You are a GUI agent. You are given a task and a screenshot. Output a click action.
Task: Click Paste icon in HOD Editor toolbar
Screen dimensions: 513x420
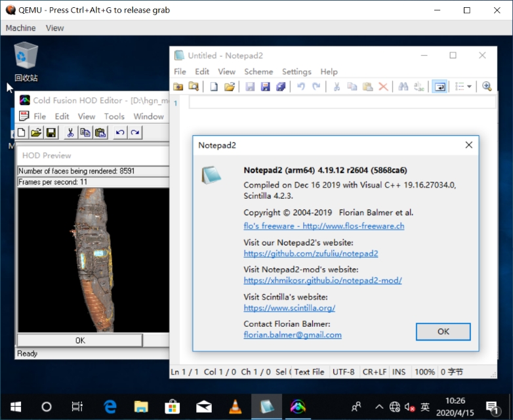(100, 133)
